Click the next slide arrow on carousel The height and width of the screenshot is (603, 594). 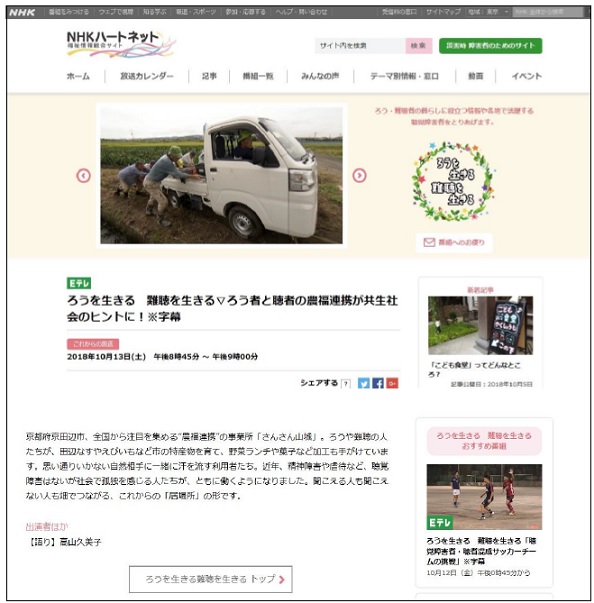coord(359,175)
